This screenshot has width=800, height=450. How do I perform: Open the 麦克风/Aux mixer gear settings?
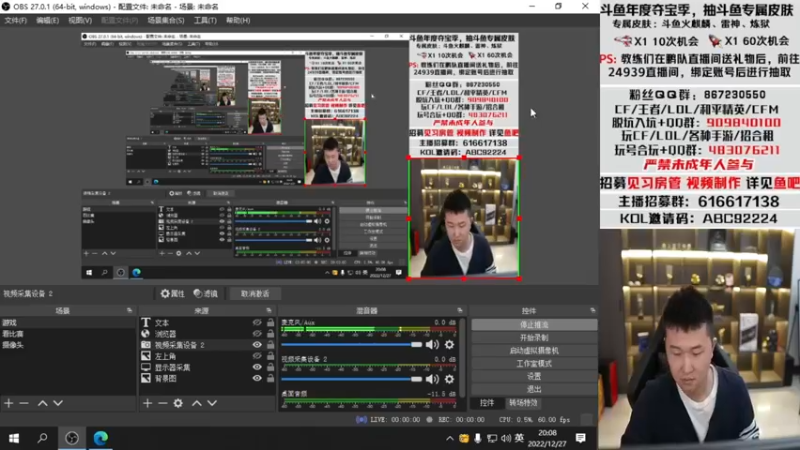(x=449, y=345)
